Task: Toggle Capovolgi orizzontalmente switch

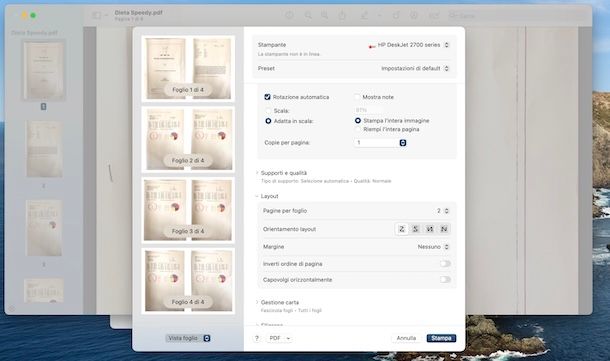Action: pyautogui.click(x=445, y=279)
